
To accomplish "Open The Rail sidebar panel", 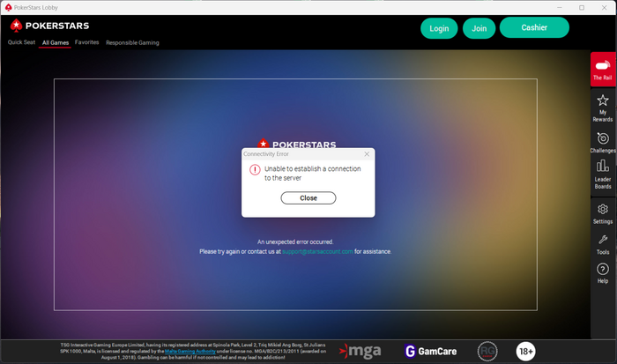I will click(603, 70).
